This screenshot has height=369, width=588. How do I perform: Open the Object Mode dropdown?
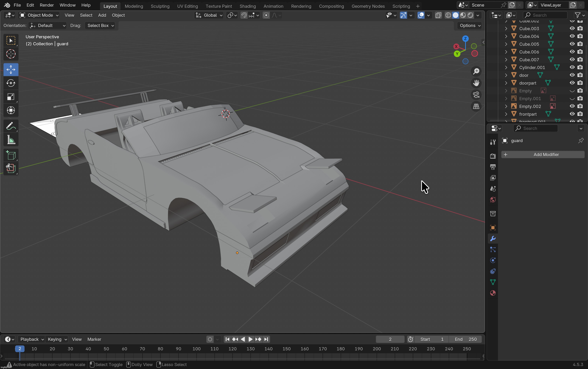39,15
